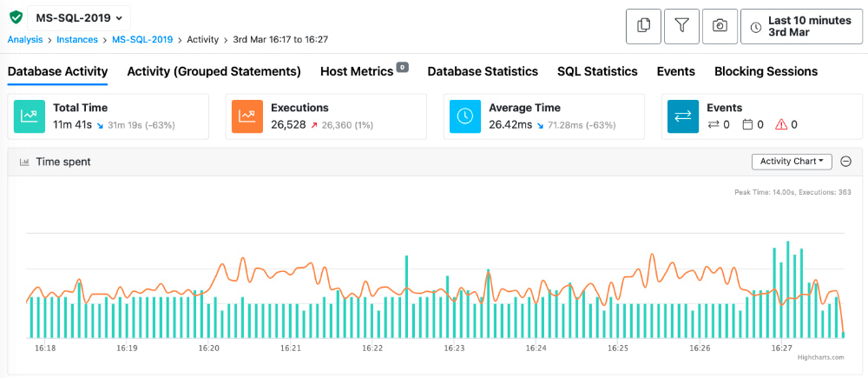Click the 16:23 axis label
The width and height of the screenshot is (868, 378).
453,348
